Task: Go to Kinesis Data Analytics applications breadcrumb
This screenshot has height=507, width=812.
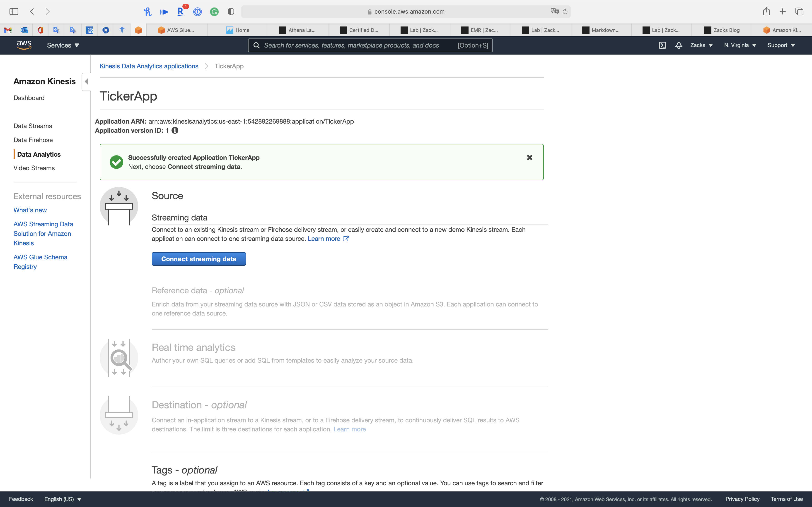Action: [x=149, y=66]
